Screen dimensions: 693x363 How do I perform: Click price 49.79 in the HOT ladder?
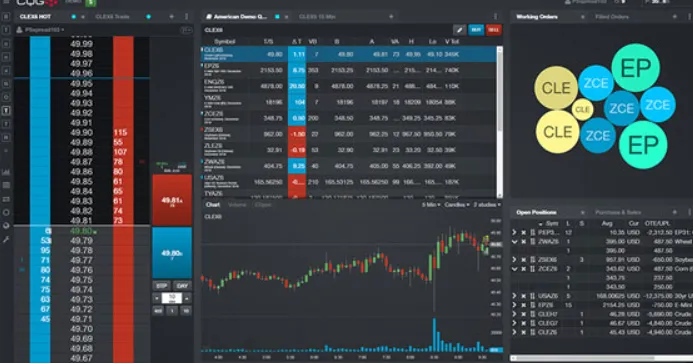tap(81, 241)
